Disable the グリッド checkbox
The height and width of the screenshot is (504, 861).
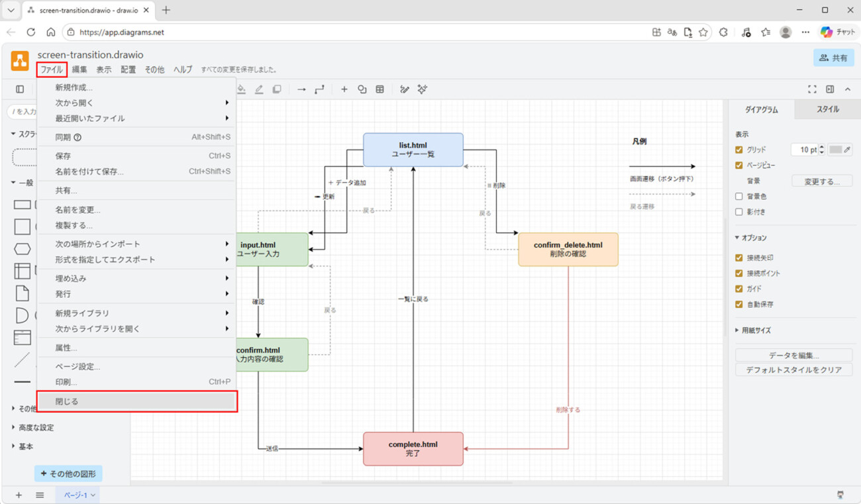coord(739,150)
